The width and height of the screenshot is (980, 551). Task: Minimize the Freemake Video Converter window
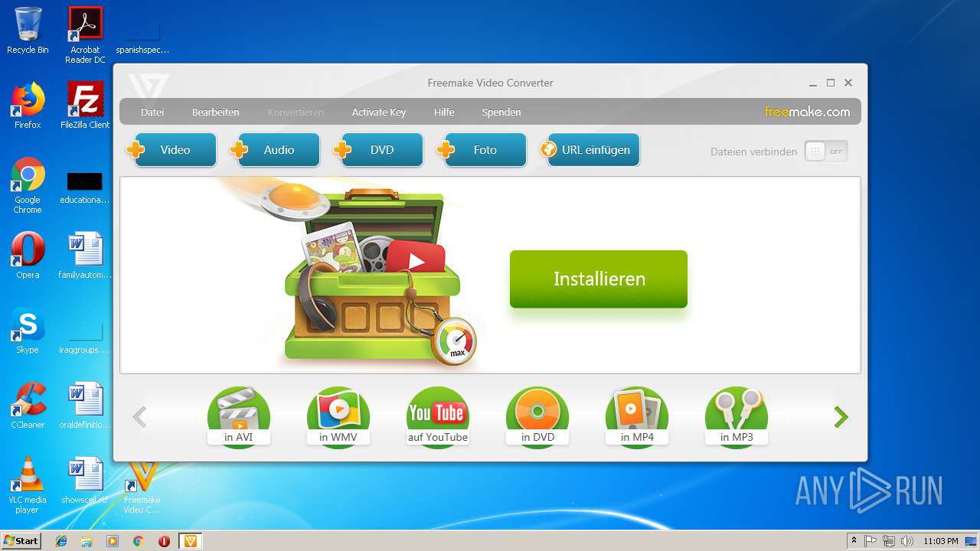(813, 83)
